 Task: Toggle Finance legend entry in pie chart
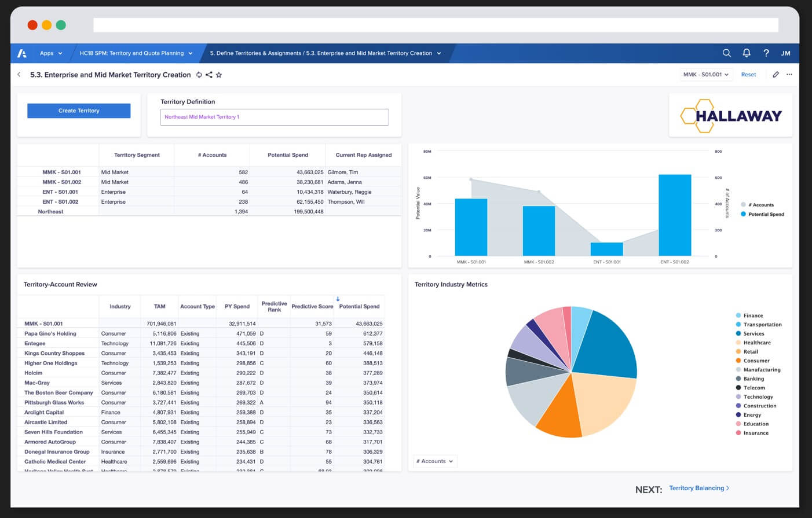pos(752,315)
